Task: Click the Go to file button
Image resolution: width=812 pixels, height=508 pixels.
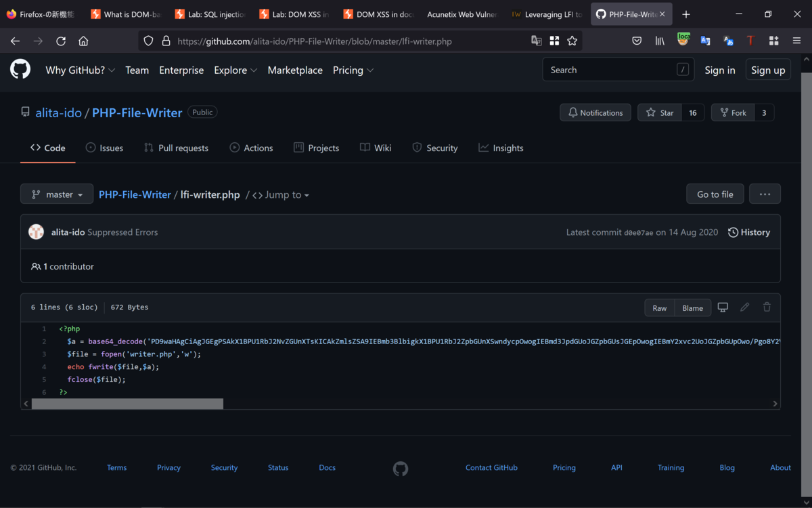Action: [715, 194]
